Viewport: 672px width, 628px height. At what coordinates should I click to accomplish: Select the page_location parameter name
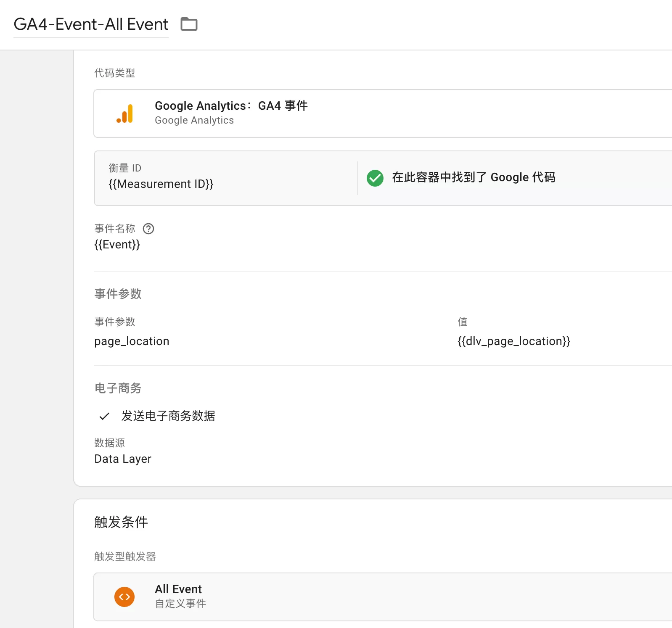[x=132, y=341]
